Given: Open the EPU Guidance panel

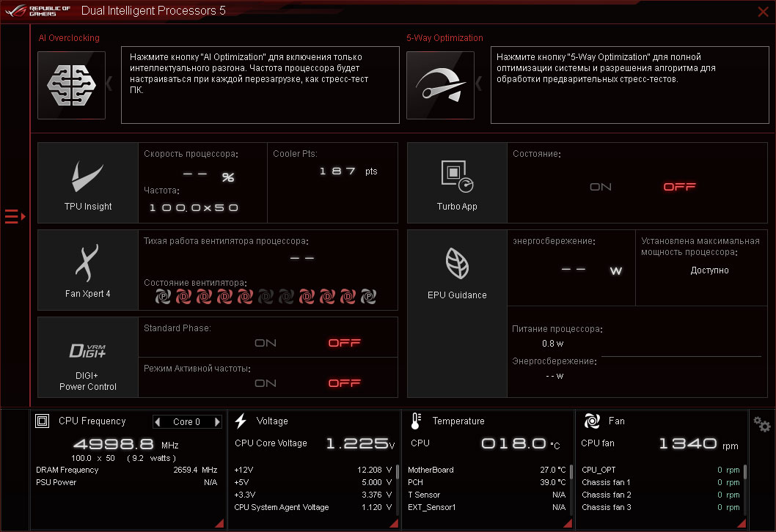Looking at the screenshot, I should (x=457, y=314).
